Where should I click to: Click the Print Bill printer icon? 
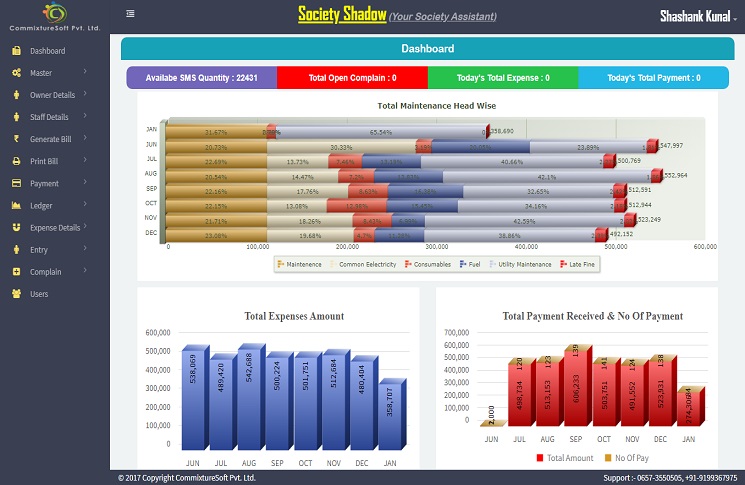[x=17, y=161]
